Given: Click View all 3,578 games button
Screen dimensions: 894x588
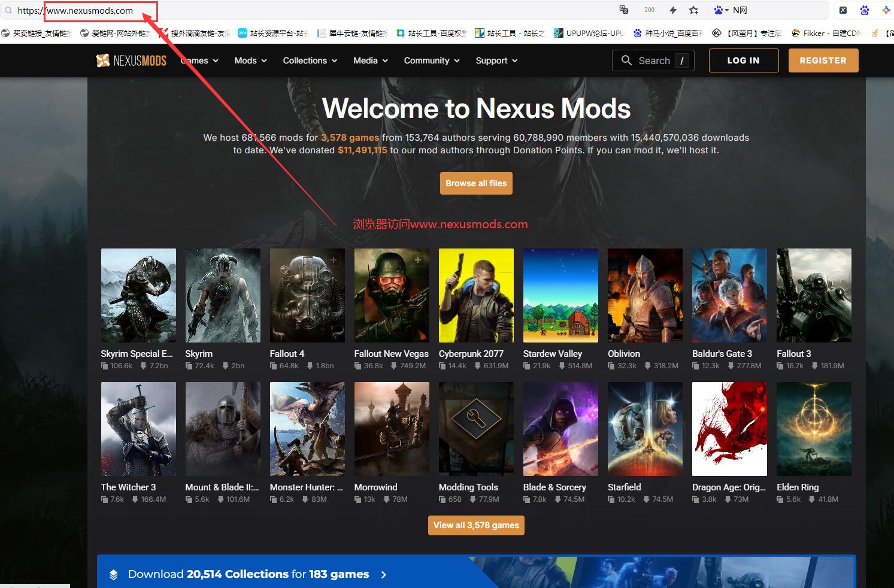Looking at the screenshot, I should click(x=476, y=525).
